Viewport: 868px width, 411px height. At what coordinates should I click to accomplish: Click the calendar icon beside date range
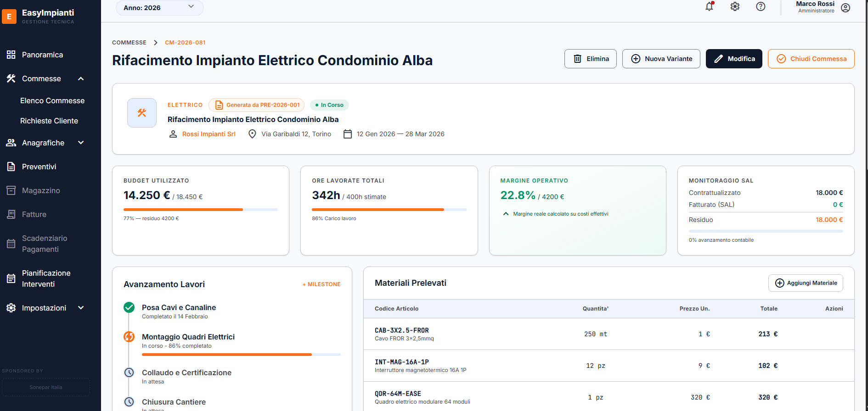[348, 134]
